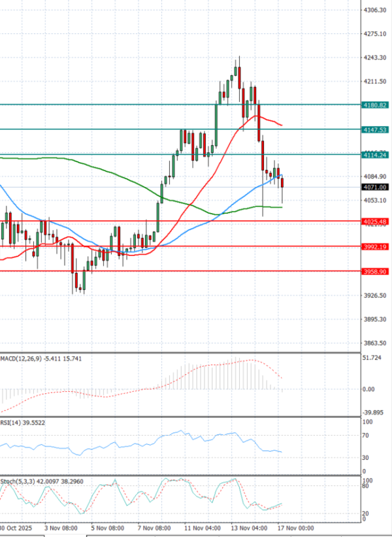Click the 4114.24 resistance level label
This screenshot has height=537, width=392.
(x=375, y=155)
